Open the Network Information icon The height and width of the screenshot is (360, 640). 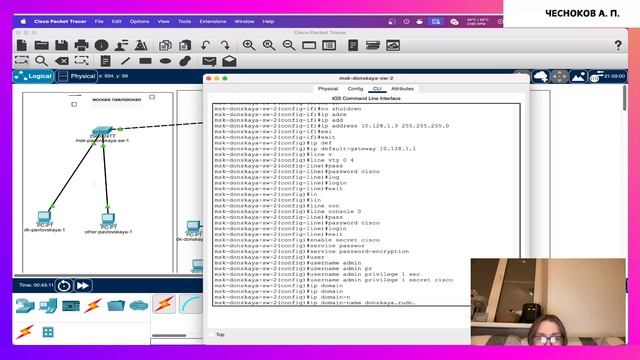(101, 45)
